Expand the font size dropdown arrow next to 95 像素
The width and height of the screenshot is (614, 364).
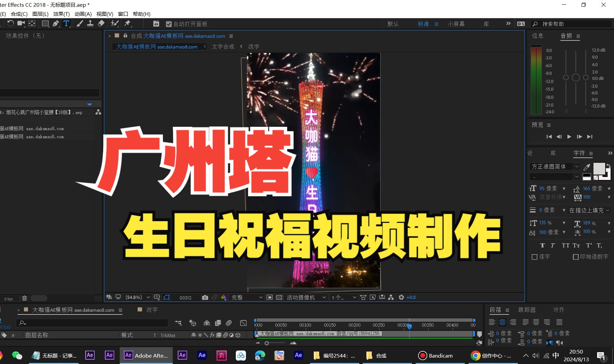pos(564,189)
